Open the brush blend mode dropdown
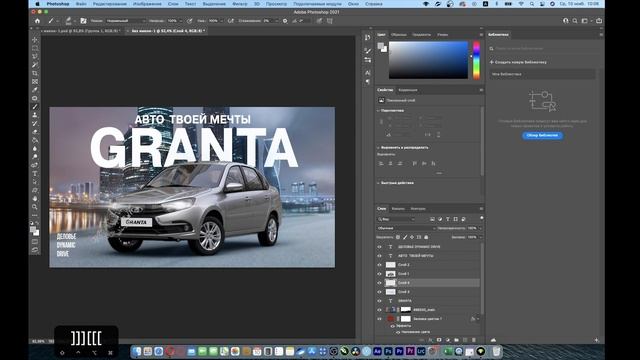This screenshot has height=360, width=640. tap(126, 21)
